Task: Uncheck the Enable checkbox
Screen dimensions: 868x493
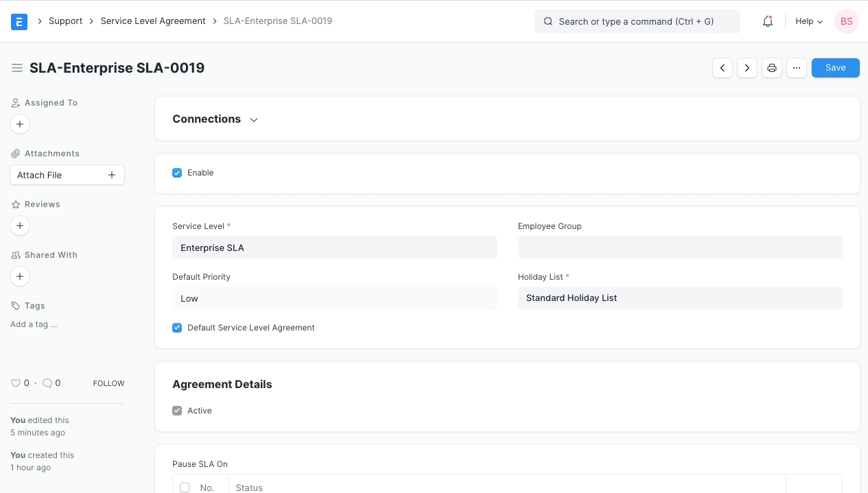Action: [177, 173]
